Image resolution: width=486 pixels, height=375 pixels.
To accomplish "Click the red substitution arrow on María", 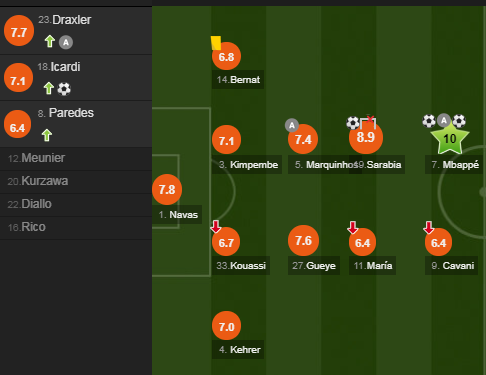I will (353, 228).
